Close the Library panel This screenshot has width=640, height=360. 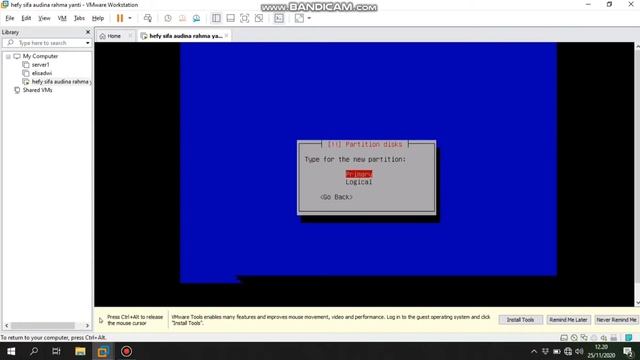click(88, 32)
